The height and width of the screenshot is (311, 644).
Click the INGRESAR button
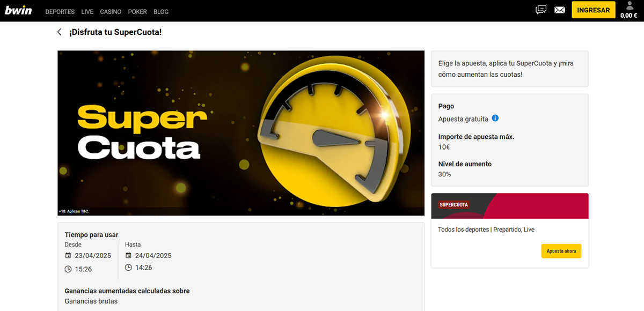pyautogui.click(x=594, y=10)
